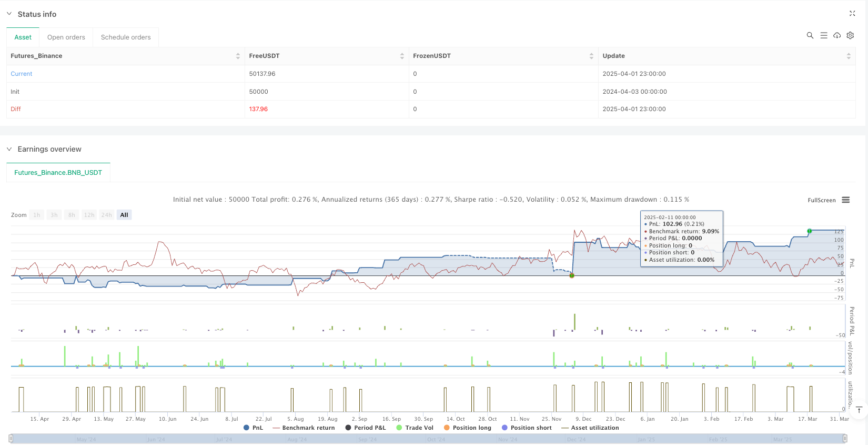Collapse the Status info section
This screenshot has width=868, height=445.
(9, 14)
